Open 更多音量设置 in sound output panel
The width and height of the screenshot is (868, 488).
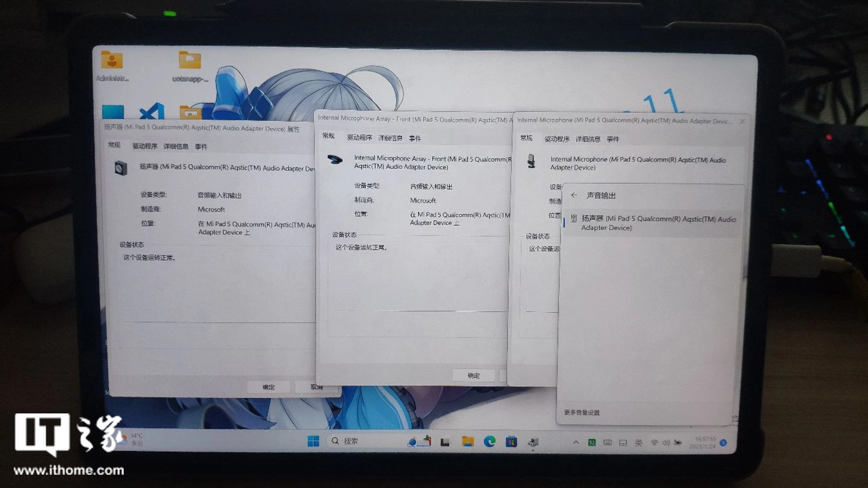pos(582,413)
